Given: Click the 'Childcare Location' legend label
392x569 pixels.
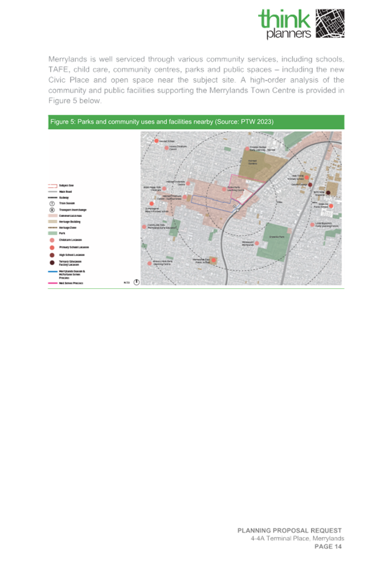Looking at the screenshot, I should tap(71, 240).
